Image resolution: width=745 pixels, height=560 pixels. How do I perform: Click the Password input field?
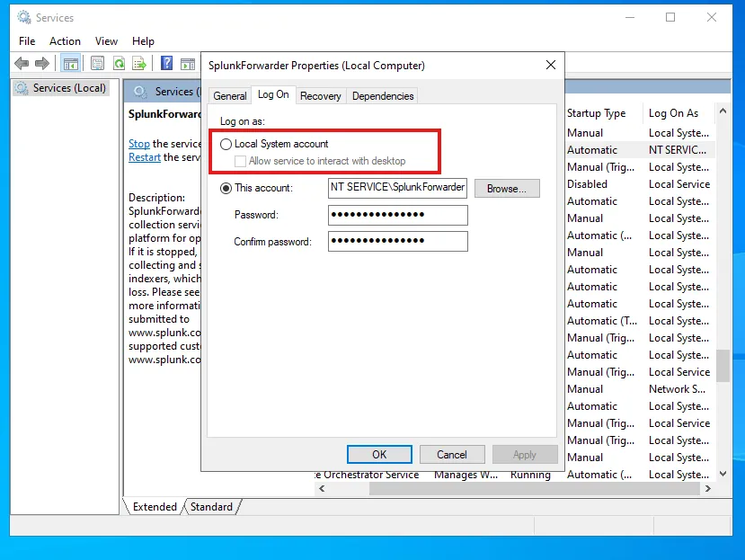pos(397,216)
